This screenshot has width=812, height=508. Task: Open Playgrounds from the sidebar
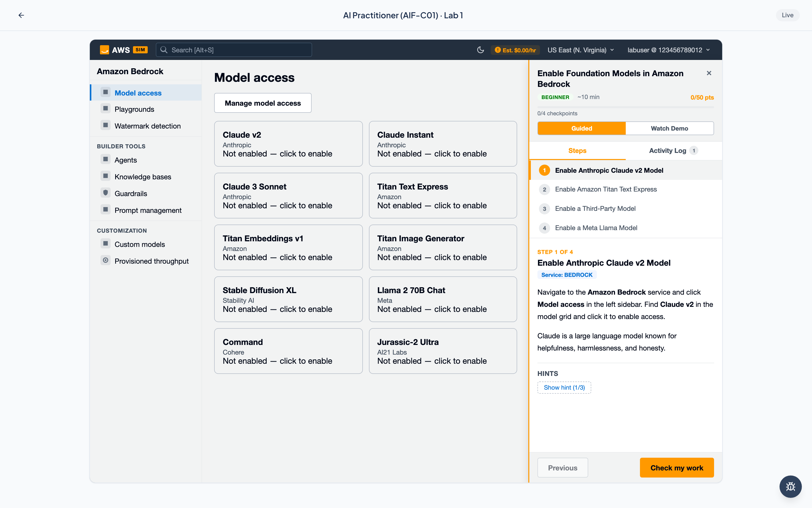pyautogui.click(x=146, y=109)
